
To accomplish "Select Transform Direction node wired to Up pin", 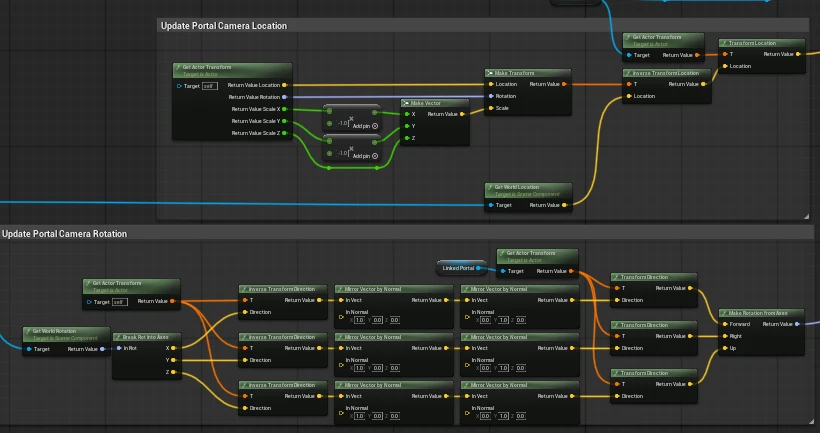I will [654, 386].
